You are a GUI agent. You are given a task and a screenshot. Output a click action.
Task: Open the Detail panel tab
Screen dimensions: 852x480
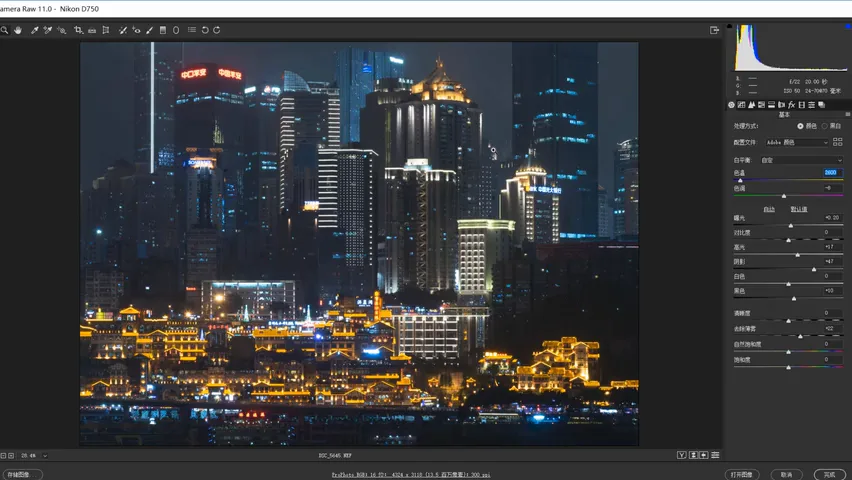tap(751, 105)
